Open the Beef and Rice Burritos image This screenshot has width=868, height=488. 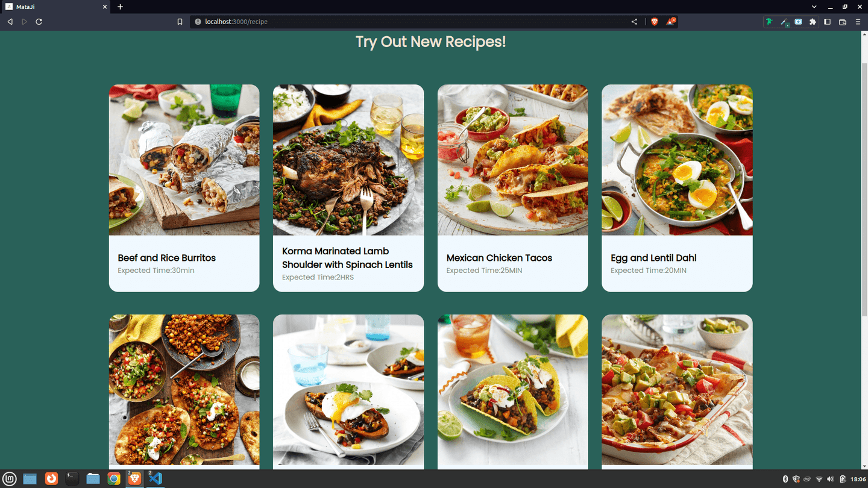tap(184, 160)
